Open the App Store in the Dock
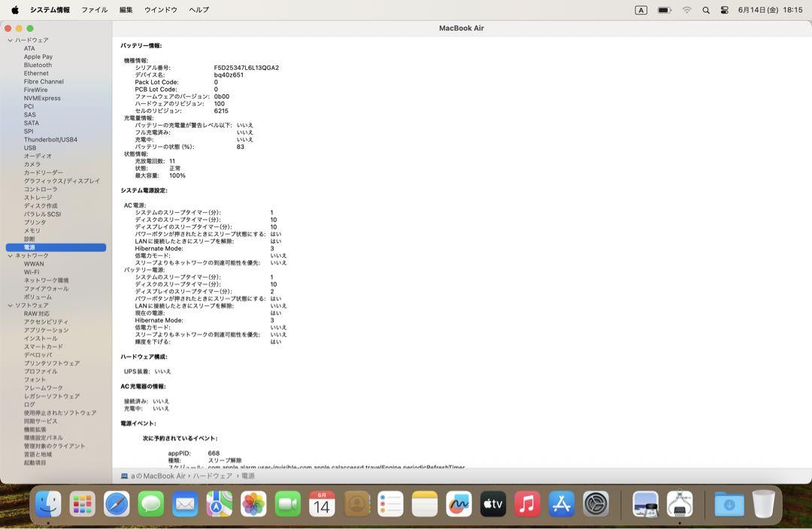812x529 pixels. click(x=562, y=503)
